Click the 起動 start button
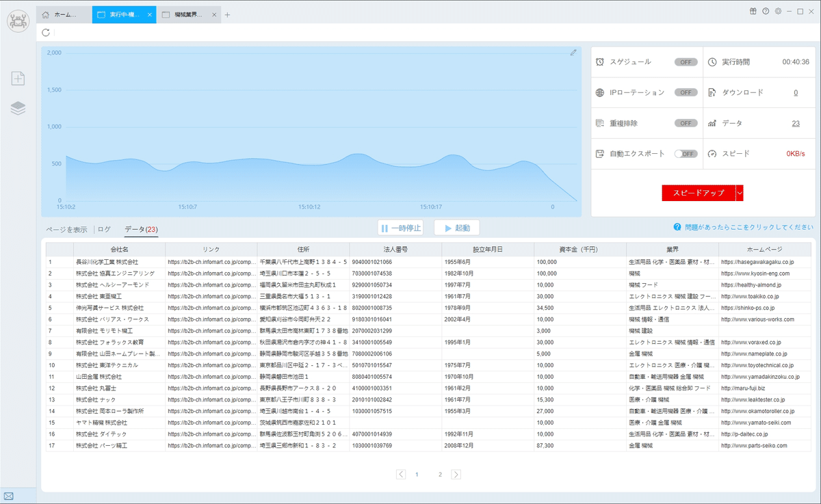This screenshot has width=821, height=504. (x=456, y=228)
